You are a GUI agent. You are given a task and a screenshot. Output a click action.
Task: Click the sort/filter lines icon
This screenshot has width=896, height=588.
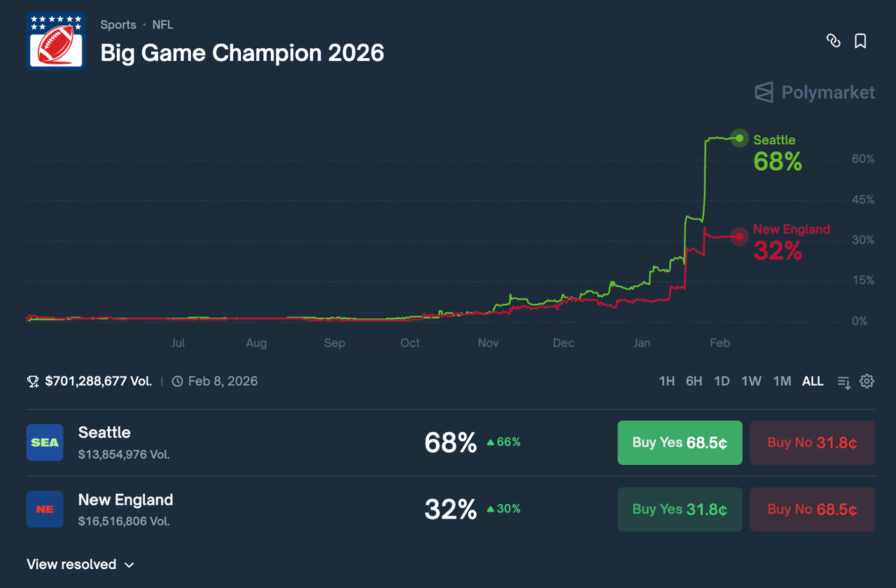(x=844, y=382)
